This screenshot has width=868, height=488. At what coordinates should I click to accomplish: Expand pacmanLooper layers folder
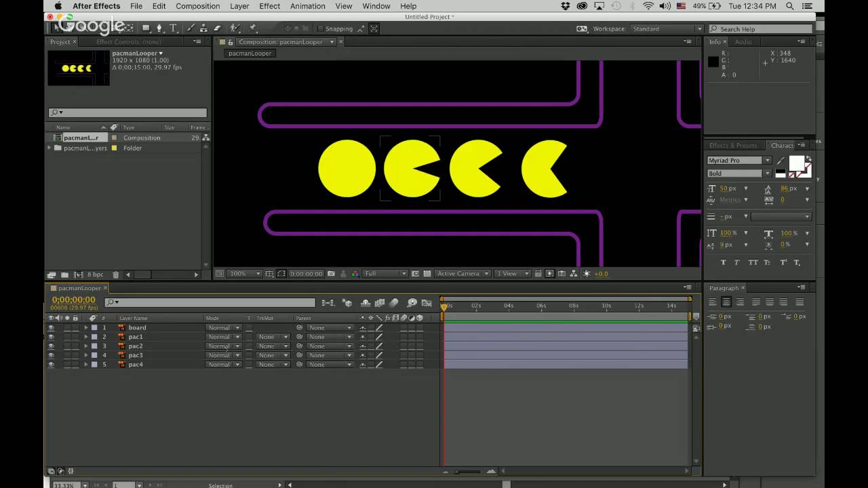[50, 148]
